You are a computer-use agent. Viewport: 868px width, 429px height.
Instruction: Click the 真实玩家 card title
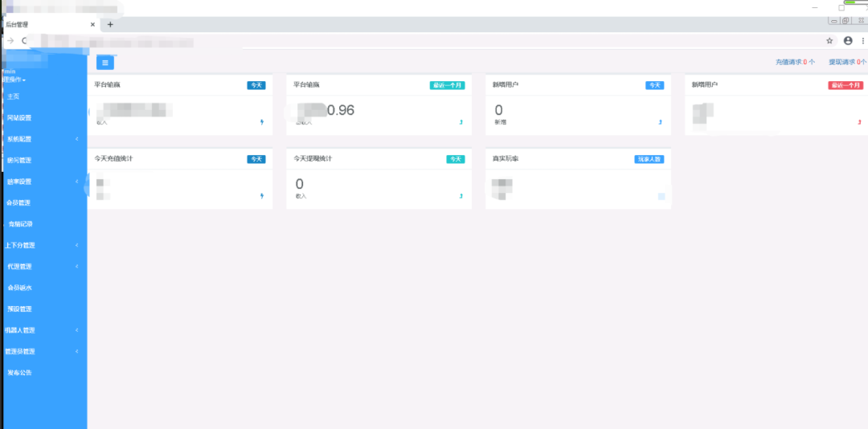click(506, 158)
